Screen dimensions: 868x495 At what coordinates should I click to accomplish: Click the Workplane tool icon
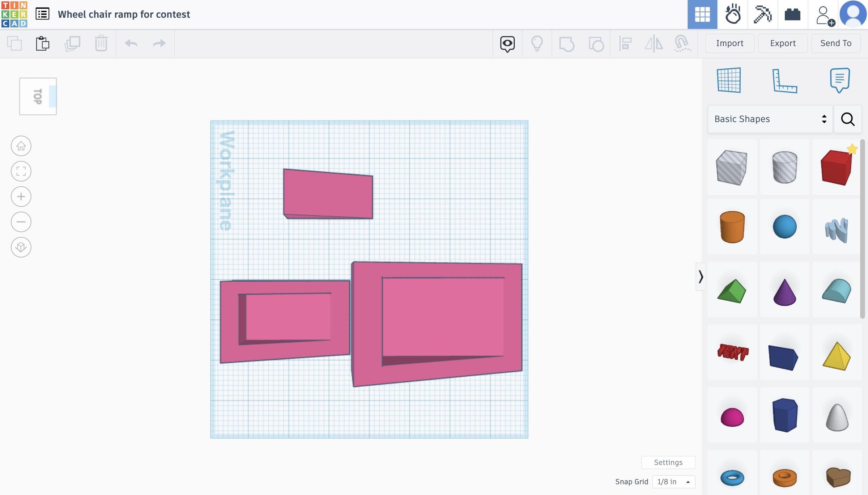pos(729,80)
